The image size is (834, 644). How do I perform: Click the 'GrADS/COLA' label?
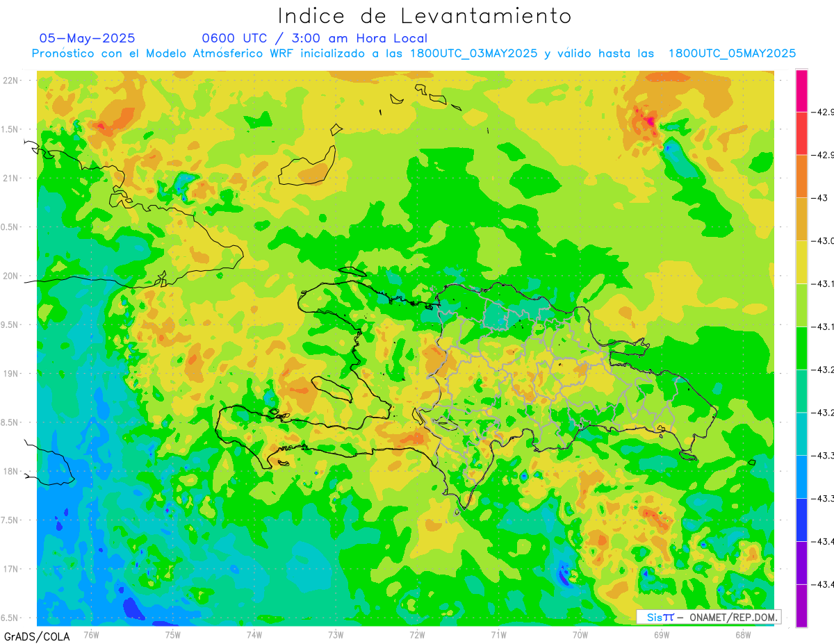tap(37, 636)
